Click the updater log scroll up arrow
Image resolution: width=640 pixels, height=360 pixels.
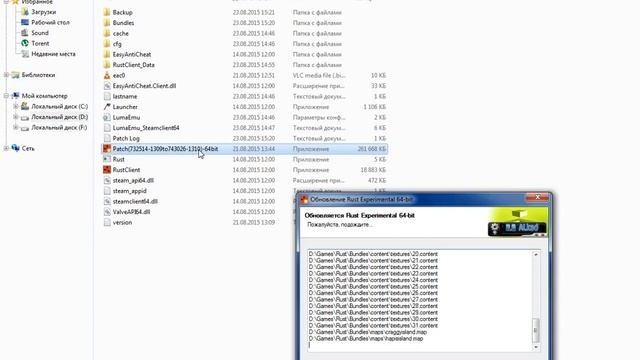[x=536, y=255]
